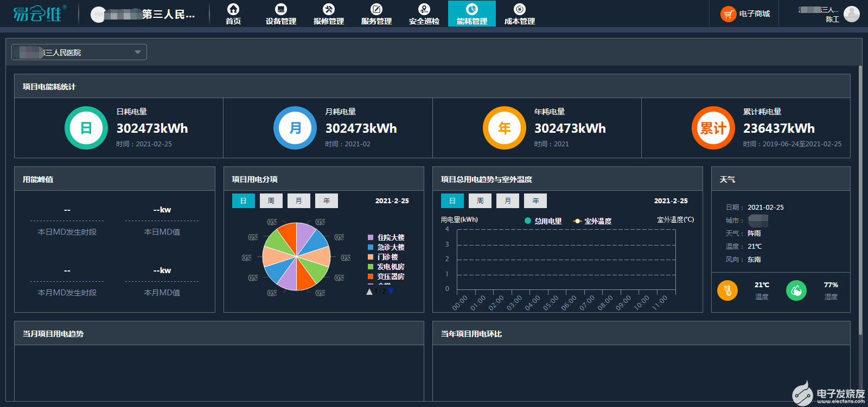Screen dimensions: 868x407
Task: Click the 易云维 logo
Action: pos(40,14)
